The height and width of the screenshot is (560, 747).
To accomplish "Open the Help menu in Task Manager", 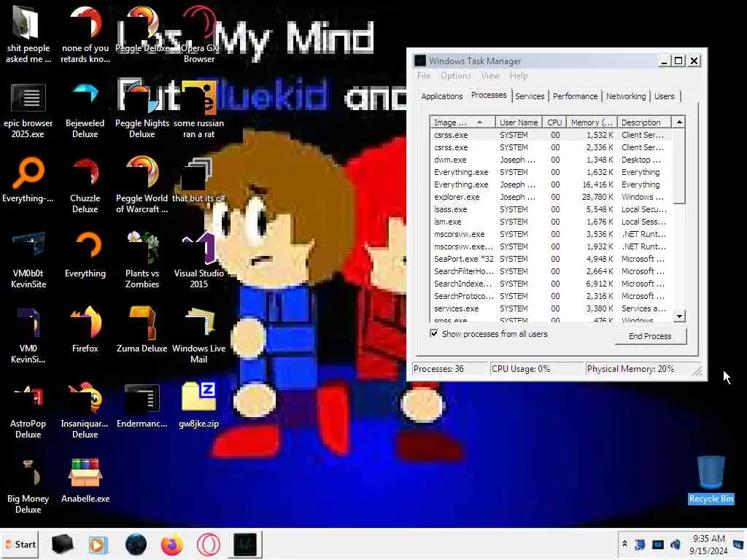I will click(x=519, y=76).
